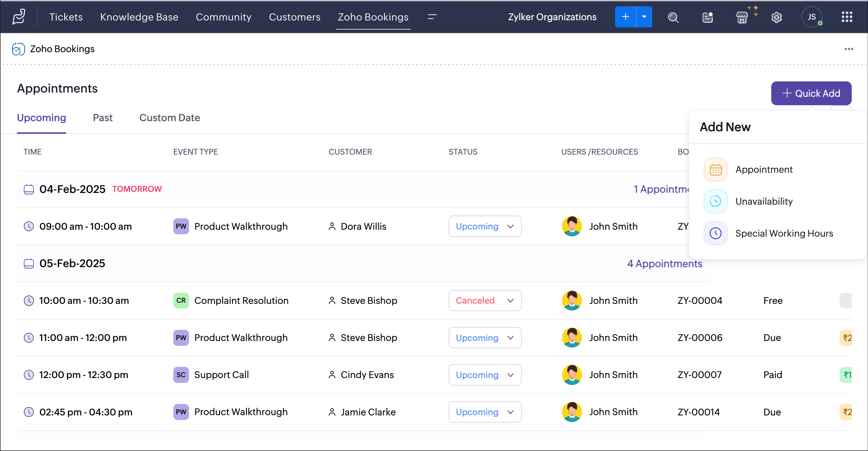Screen dimensions: 868x451
Task: Select the Unavailability clock icon option
Action: (715, 201)
